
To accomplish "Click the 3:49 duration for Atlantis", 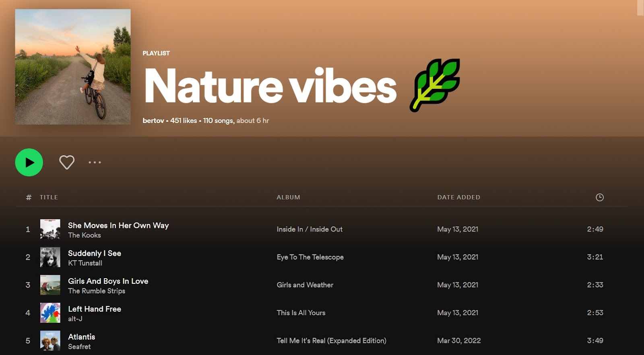I will click(x=595, y=341).
